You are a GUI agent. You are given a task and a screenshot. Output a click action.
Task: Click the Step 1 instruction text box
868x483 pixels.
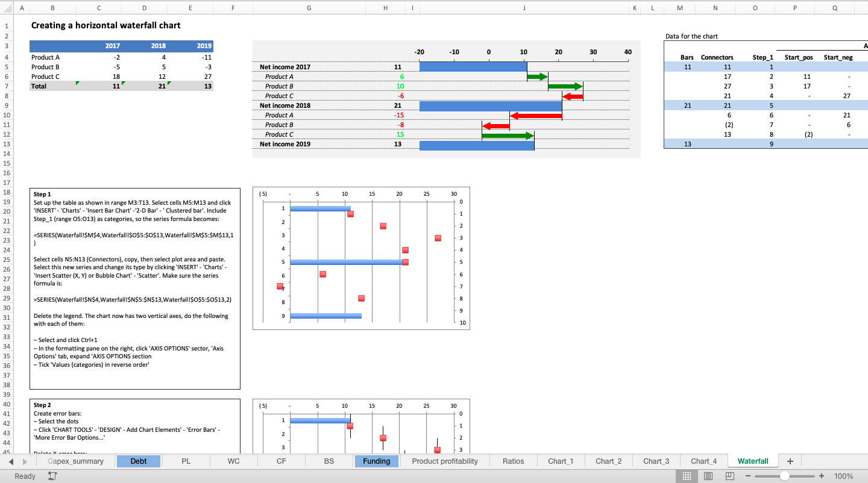click(x=135, y=288)
